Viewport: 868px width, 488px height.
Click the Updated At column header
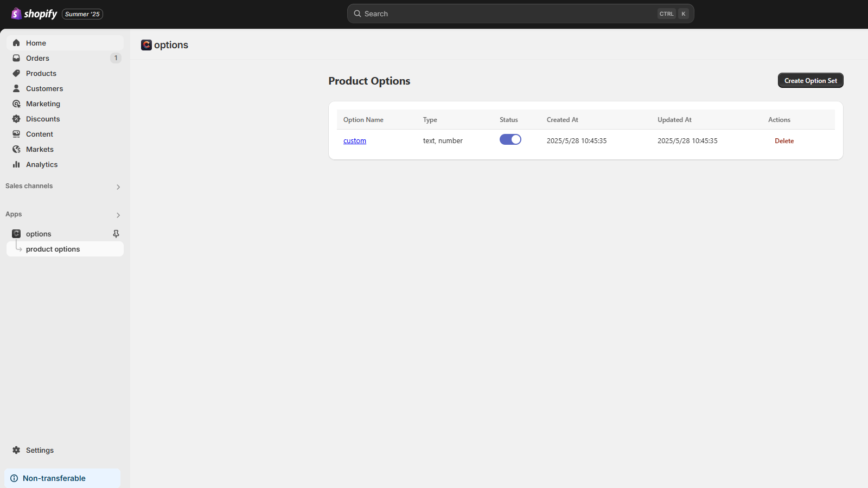tap(675, 120)
